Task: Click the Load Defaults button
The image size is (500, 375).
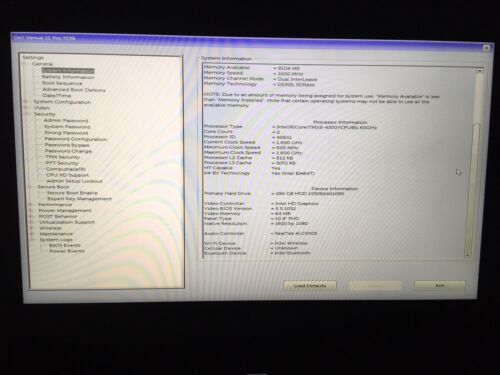Action: (x=310, y=286)
